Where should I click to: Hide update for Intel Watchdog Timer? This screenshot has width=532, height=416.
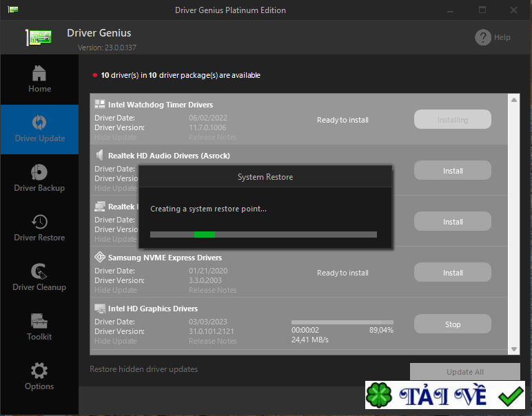(x=115, y=137)
